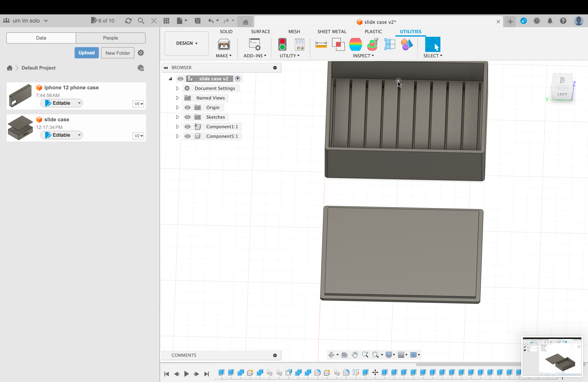Select the Interference tool icon
This screenshot has width=588, height=382.
pos(338,44)
